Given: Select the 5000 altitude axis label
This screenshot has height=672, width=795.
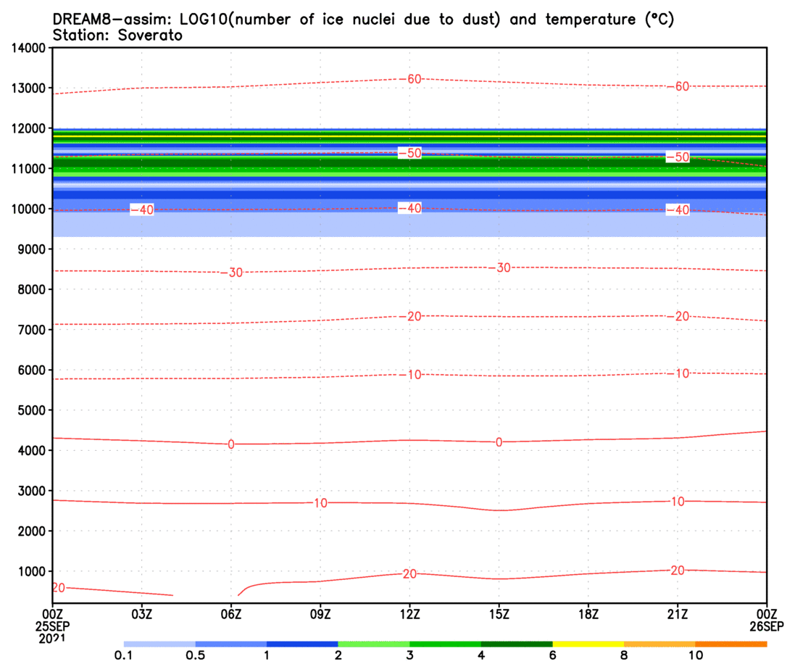Looking at the screenshot, I should point(31,410).
